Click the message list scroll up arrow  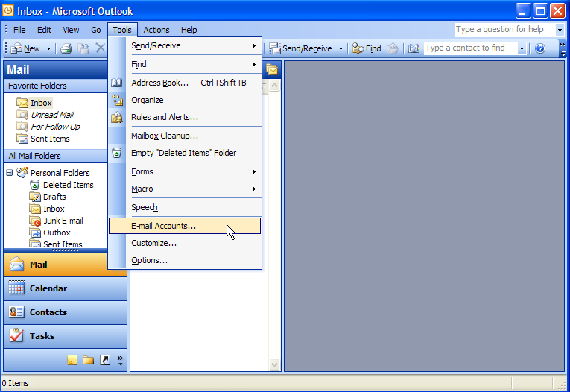pos(274,86)
